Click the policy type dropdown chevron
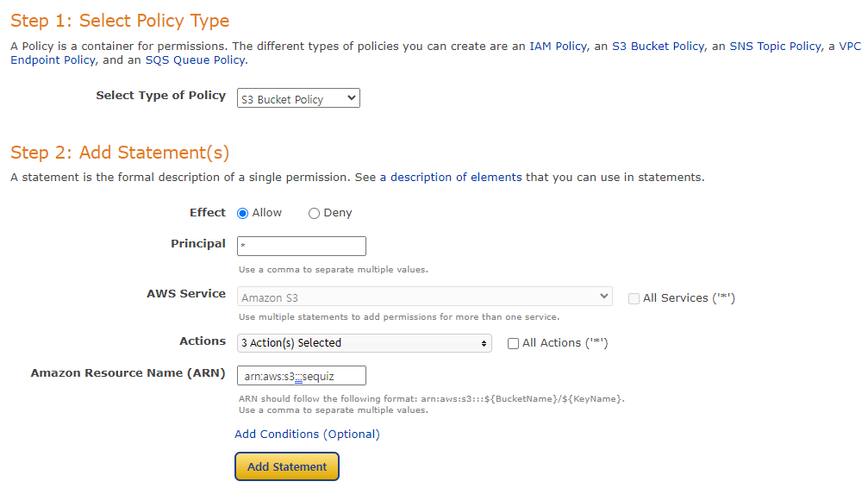The width and height of the screenshot is (868, 494). click(x=351, y=98)
